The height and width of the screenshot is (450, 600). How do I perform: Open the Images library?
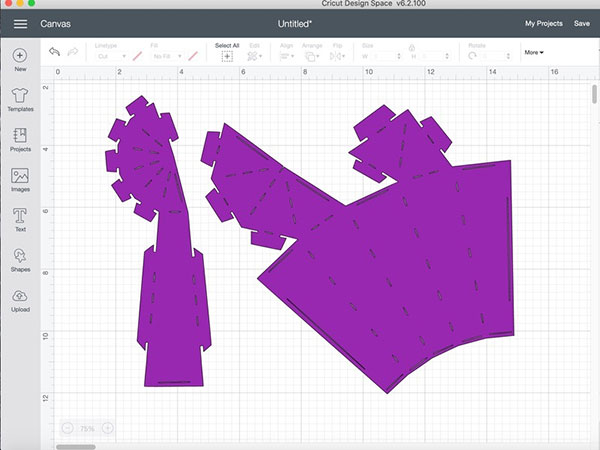20,179
